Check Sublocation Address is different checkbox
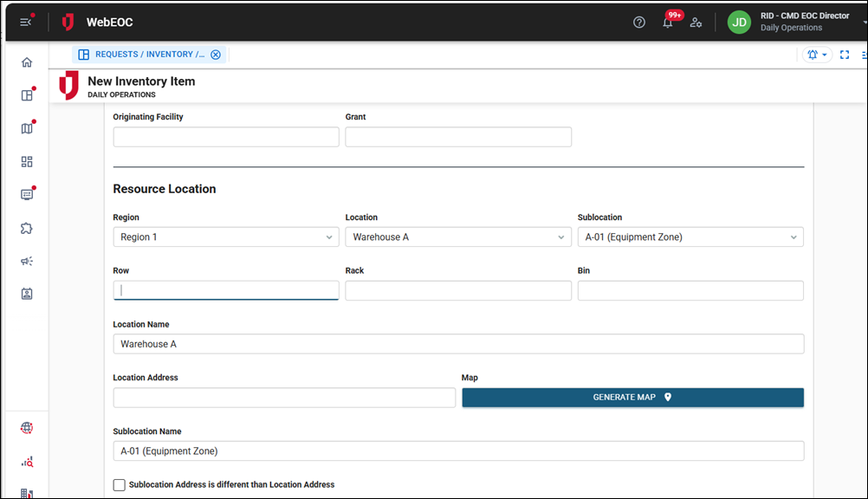This screenshot has height=499, width=868. (120, 485)
